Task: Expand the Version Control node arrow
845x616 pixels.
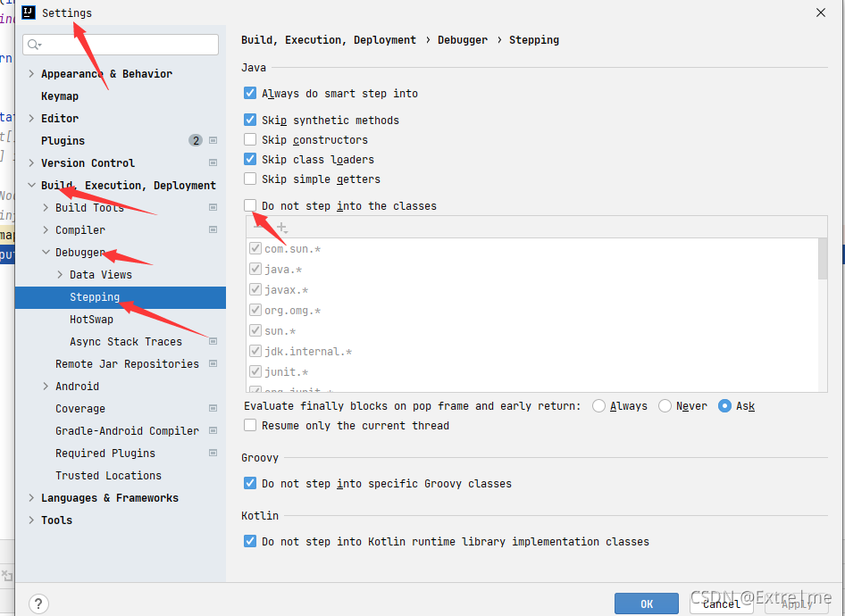Action: [x=31, y=162]
